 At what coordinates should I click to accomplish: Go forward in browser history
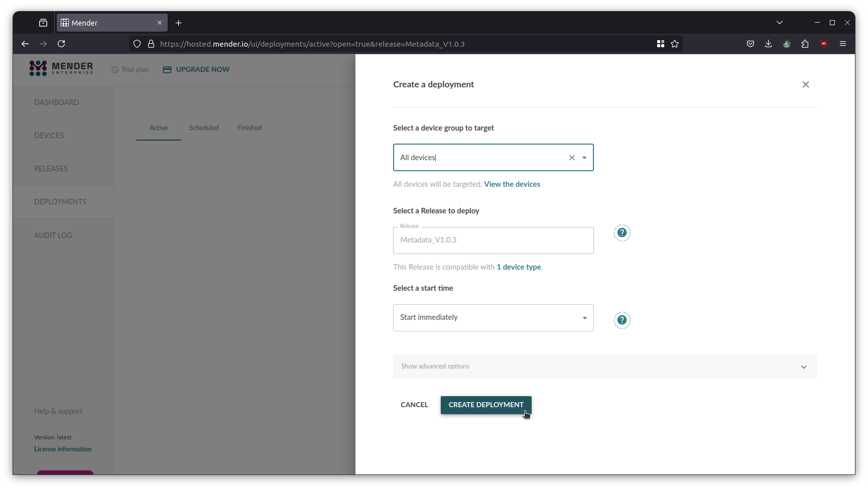click(43, 44)
